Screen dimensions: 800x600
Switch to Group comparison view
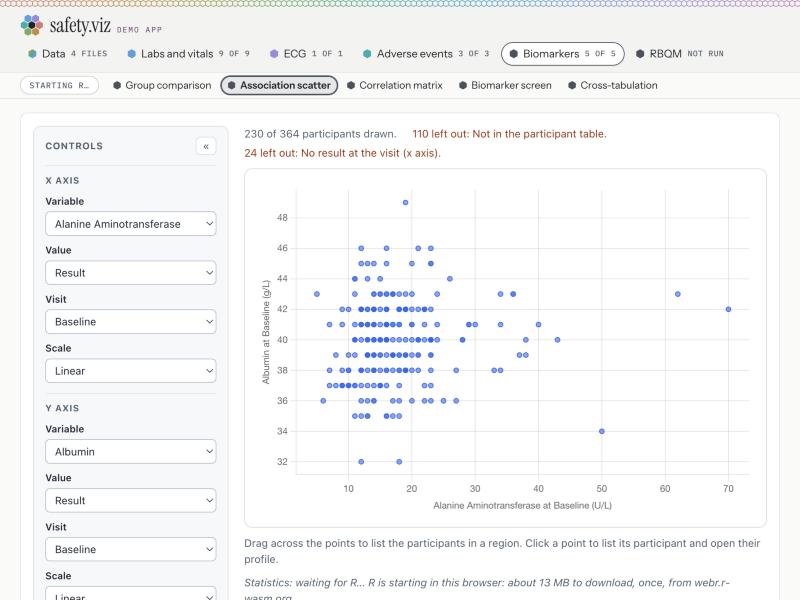(x=162, y=85)
